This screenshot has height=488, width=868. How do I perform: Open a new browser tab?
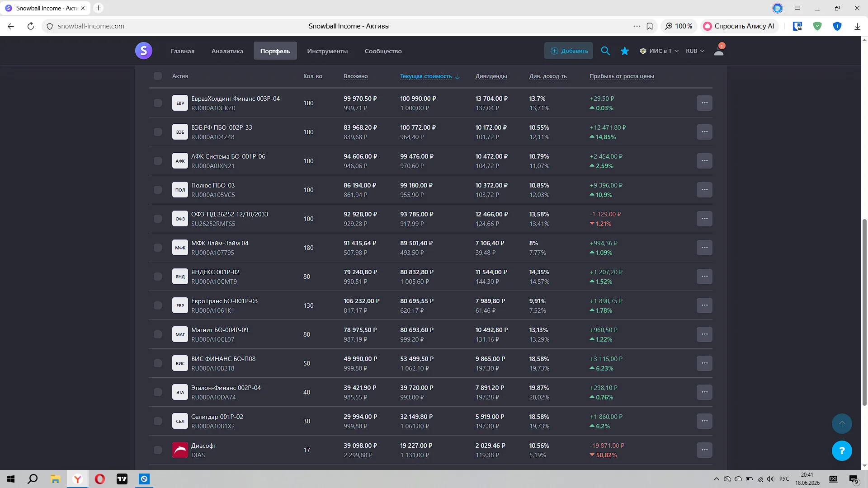[x=98, y=8]
